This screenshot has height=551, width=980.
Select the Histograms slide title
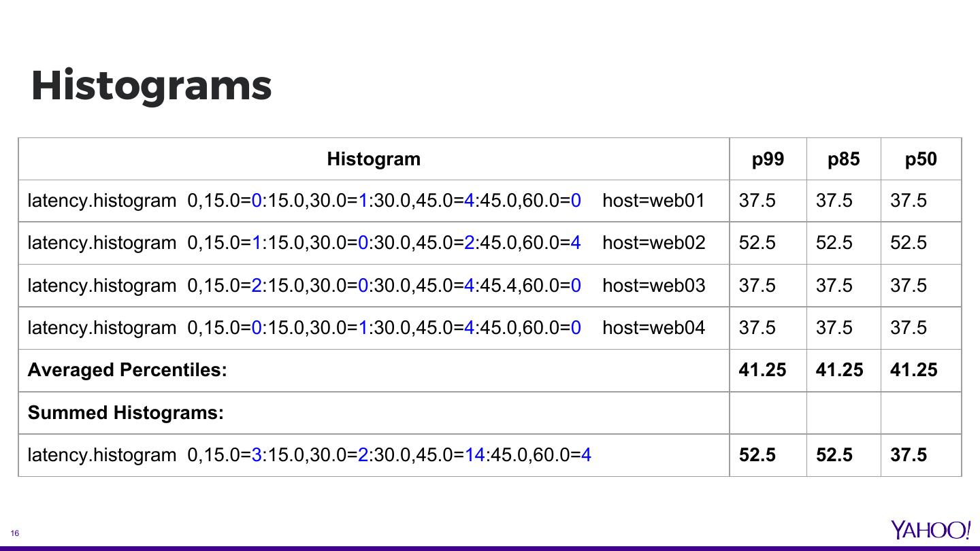click(151, 86)
